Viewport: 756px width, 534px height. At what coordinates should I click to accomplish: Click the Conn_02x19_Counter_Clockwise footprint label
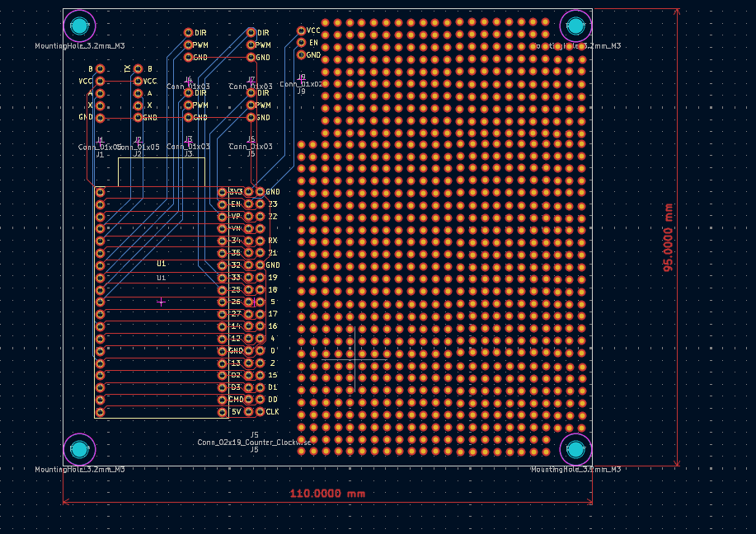(x=255, y=443)
